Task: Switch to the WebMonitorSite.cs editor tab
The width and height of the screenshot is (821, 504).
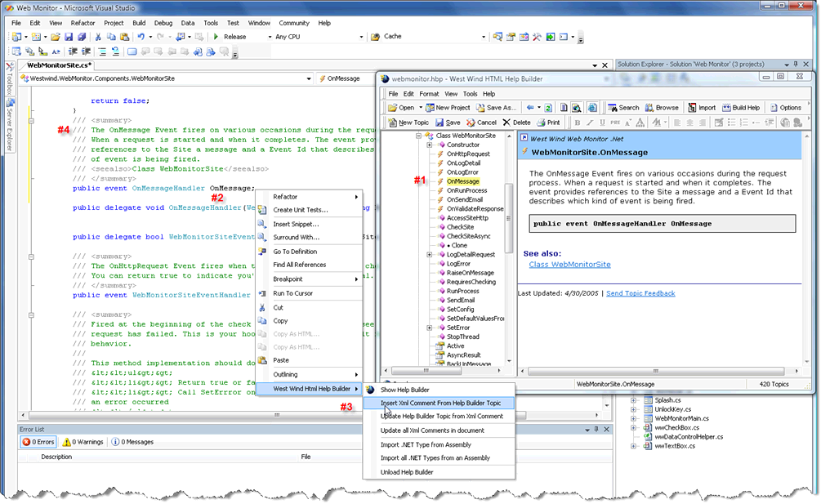Action: tap(59, 65)
